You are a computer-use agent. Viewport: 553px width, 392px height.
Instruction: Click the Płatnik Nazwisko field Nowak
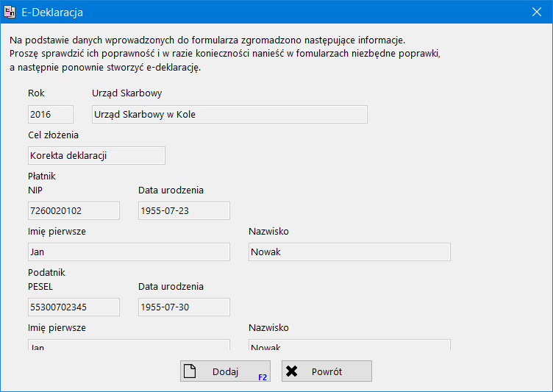pyautogui.click(x=349, y=252)
